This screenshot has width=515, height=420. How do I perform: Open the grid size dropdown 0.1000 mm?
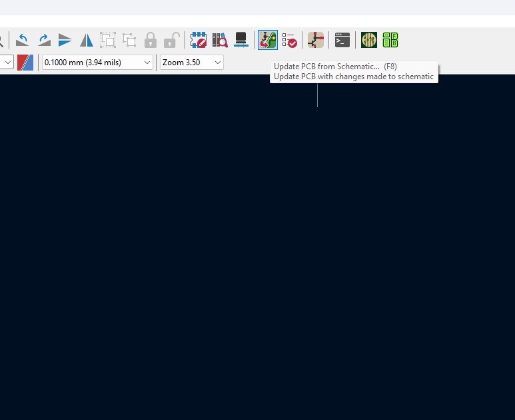(97, 63)
